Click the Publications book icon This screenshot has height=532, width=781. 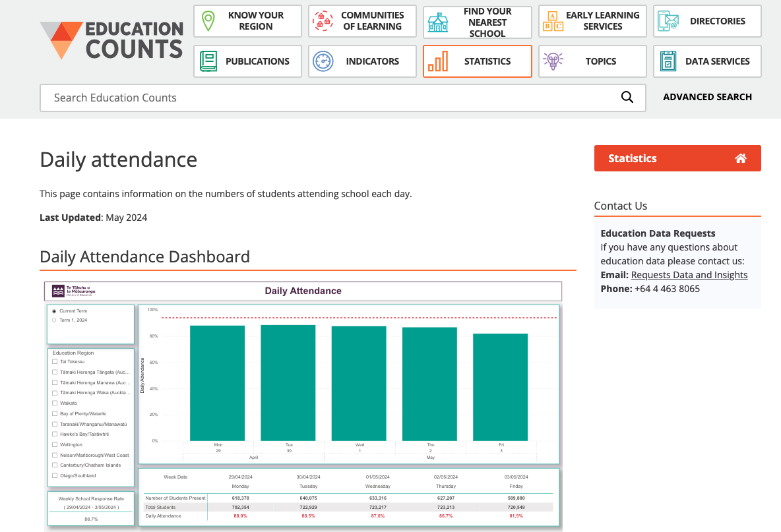click(208, 61)
